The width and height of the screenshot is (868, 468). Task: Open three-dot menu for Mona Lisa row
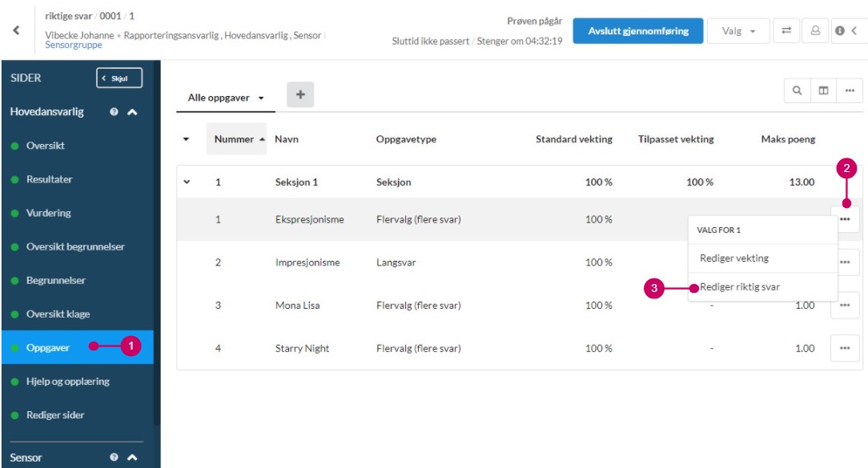click(845, 306)
